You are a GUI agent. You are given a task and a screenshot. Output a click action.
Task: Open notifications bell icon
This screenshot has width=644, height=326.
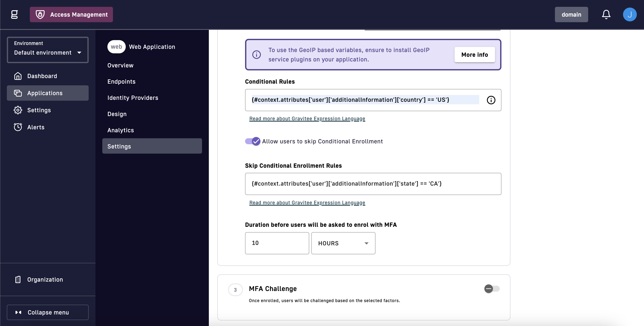tap(606, 15)
